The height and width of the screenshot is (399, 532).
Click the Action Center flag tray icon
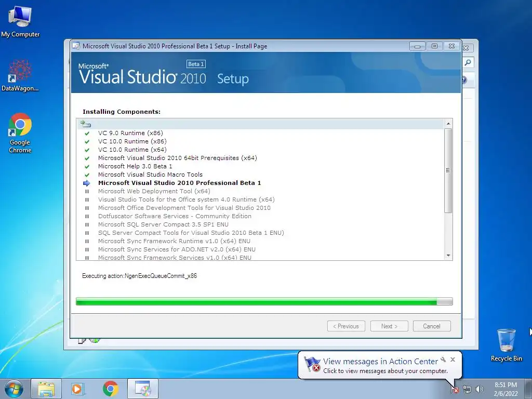(455, 389)
